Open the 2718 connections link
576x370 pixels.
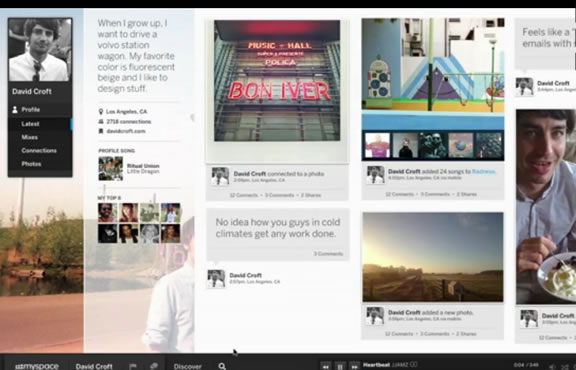click(x=129, y=122)
